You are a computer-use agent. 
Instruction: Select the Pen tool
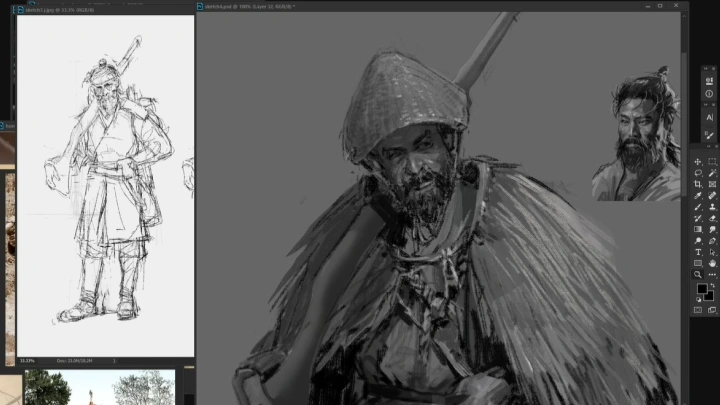click(x=712, y=241)
